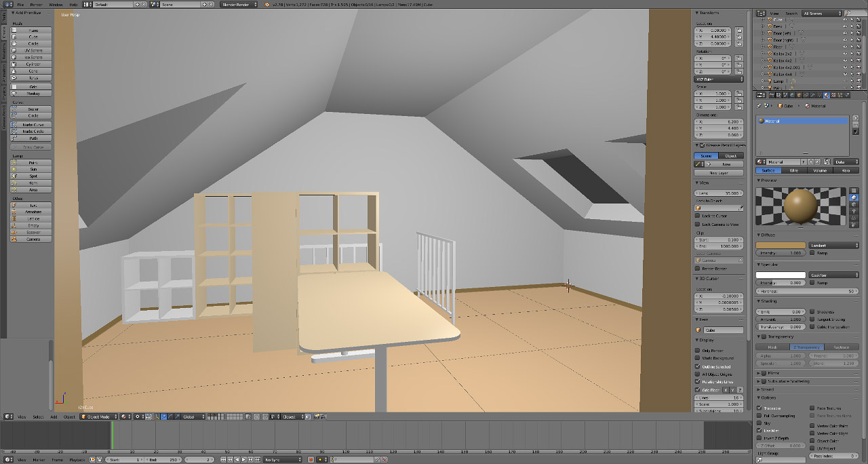Open the Object Mode dropdown
This screenshot has width=868, height=464.
coord(99,417)
